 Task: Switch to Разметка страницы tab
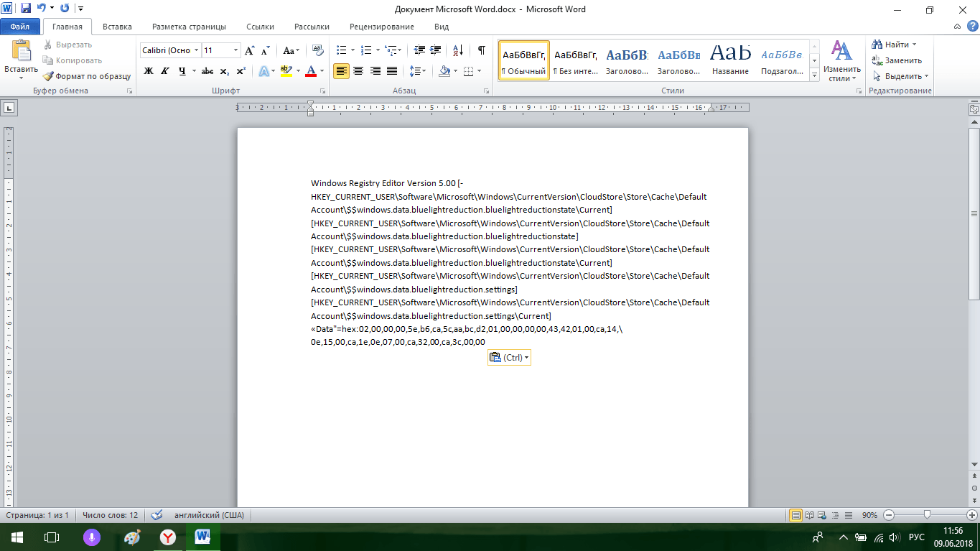[189, 27]
